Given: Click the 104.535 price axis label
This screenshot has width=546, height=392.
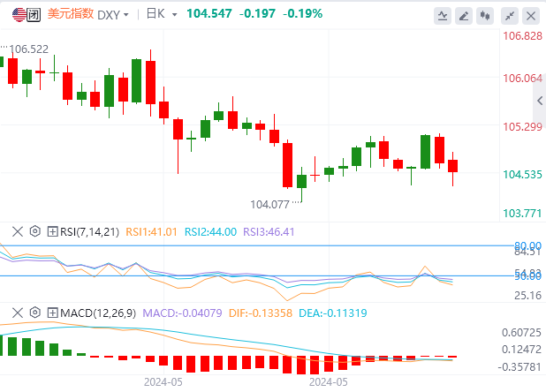Looking at the screenshot, I should (x=522, y=174).
